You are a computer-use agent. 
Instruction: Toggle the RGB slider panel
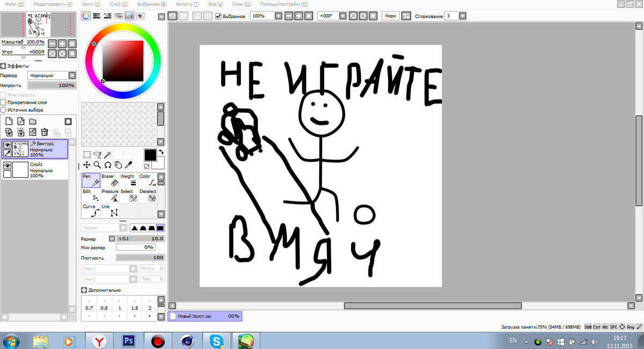pos(97,16)
